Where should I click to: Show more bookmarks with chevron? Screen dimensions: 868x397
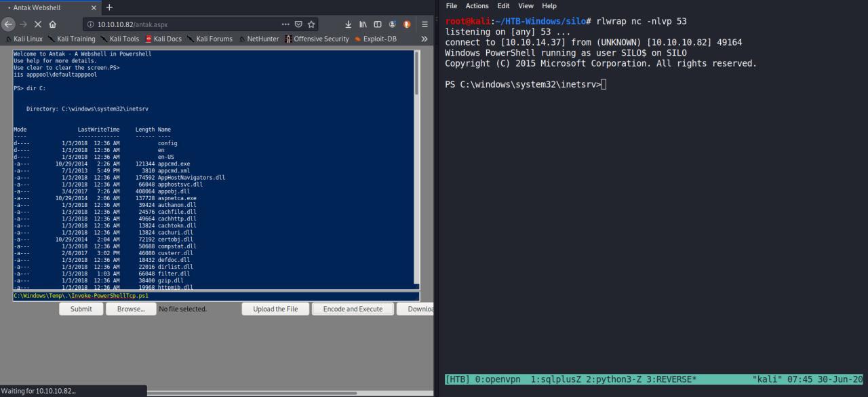pyautogui.click(x=425, y=39)
